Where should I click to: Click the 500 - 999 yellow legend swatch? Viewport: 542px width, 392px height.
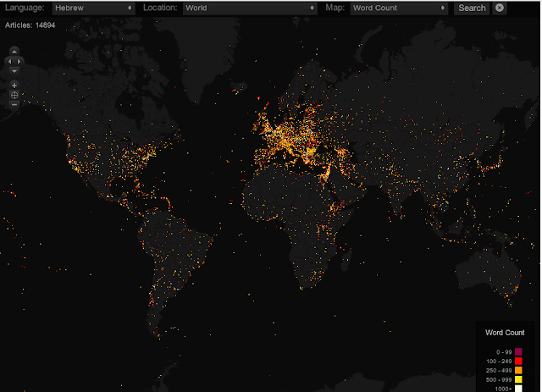pyautogui.click(x=518, y=379)
